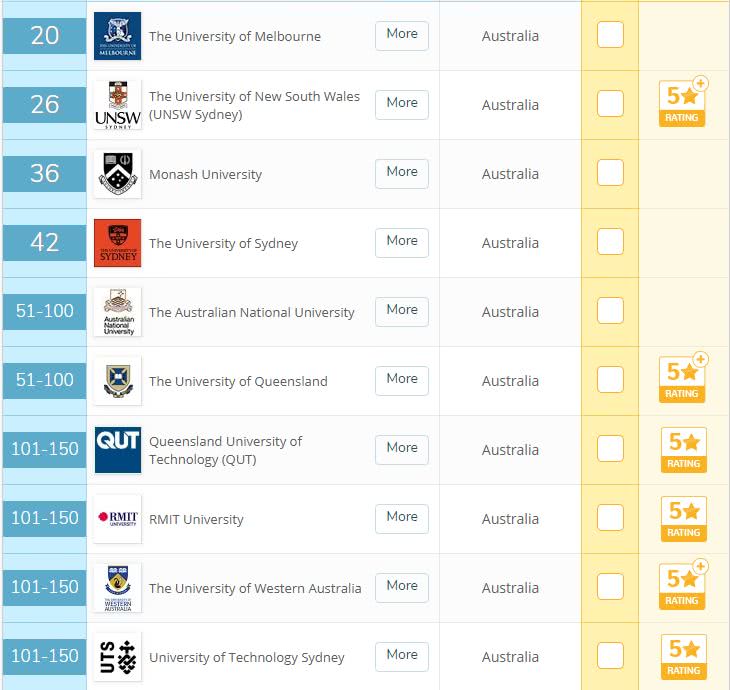Click More for University of Western Australia
Screen dimensions: 730x690
pyautogui.click(x=402, y=588)
